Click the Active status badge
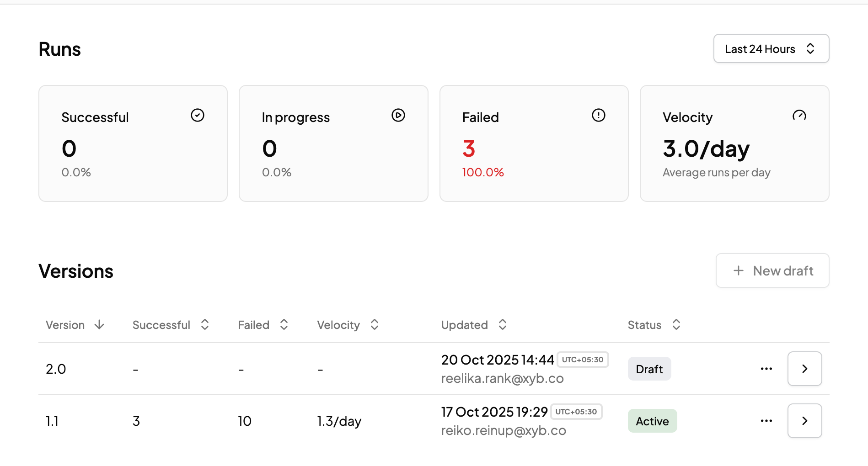The height and width of the screenshot is (466, 868). (x=652, y=421)
